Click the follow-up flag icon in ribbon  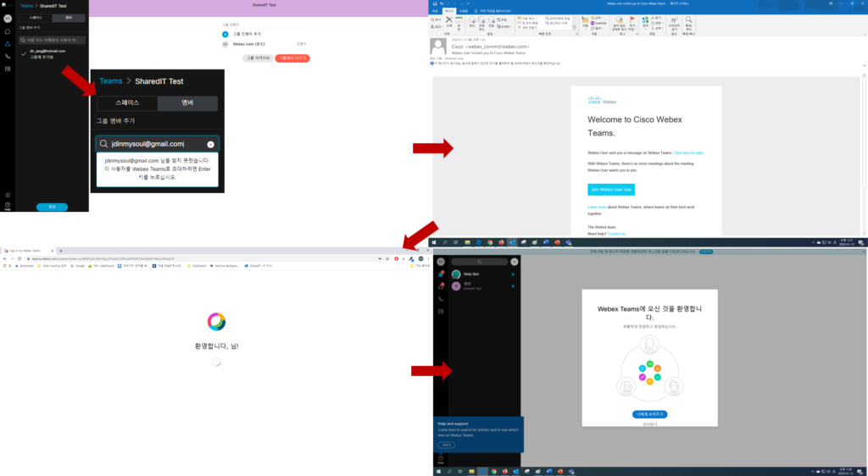[x=632, y=19]
